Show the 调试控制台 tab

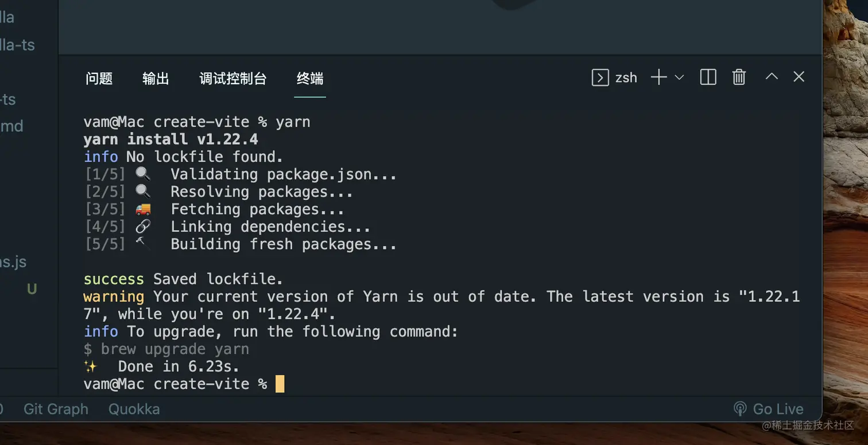233,79
